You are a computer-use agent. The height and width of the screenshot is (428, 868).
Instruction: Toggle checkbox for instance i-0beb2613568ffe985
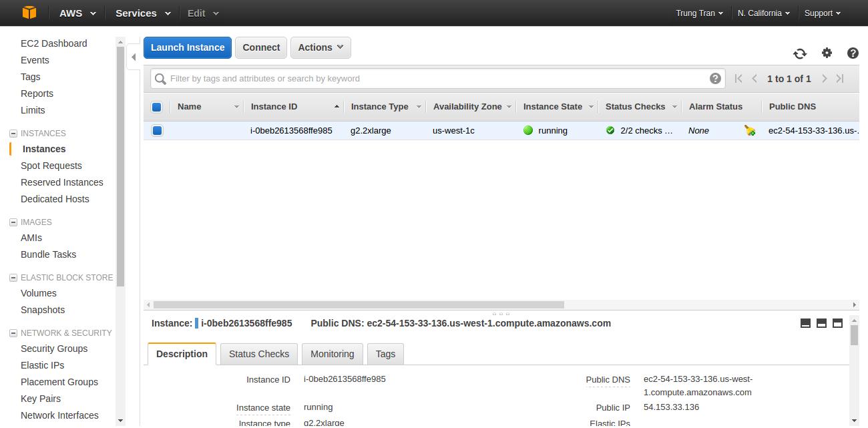tap(157, 130)
